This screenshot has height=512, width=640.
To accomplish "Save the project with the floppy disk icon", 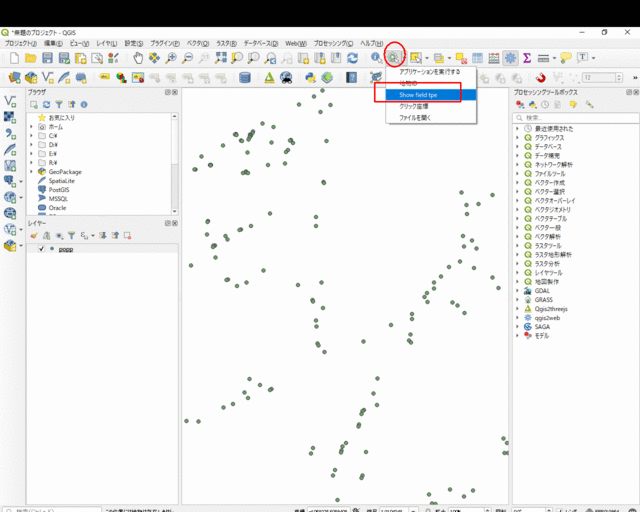I will 47,58.
